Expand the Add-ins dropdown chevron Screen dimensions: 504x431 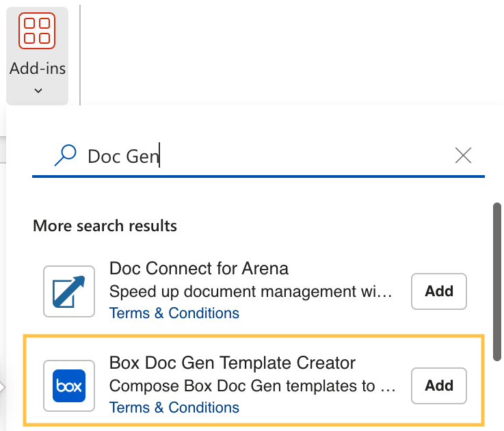pos(38,90)
